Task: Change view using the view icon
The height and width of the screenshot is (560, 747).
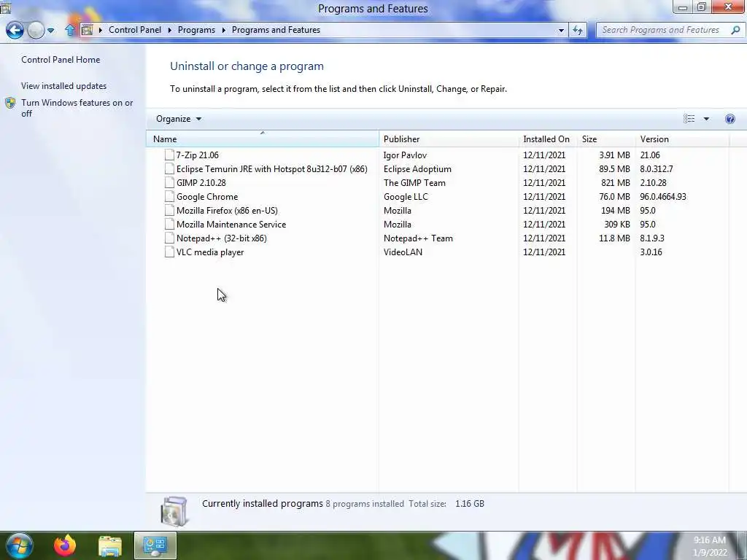Action: pos(689,119)
